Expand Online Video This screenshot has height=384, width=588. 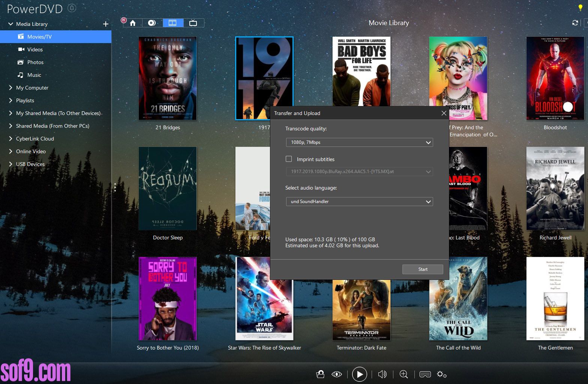click(x=10, y=151)
